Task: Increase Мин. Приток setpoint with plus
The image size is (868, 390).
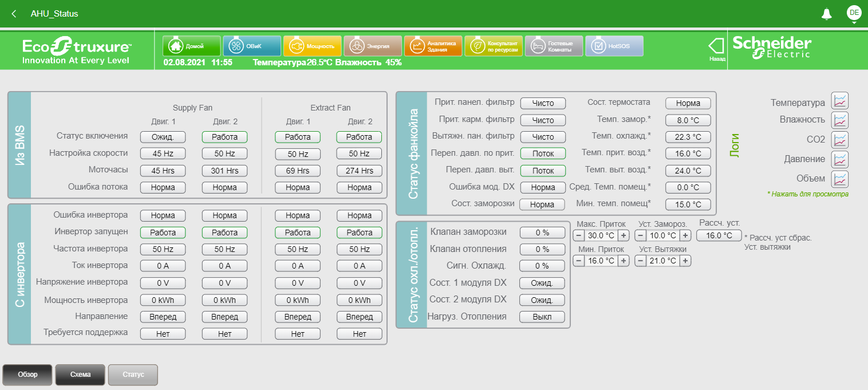Action: pos(624,261)
